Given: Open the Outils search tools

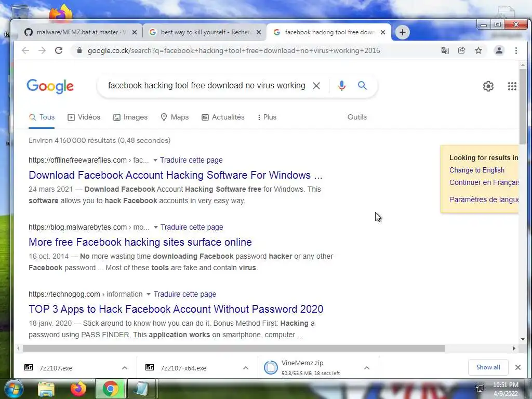Looking at the screenshot, I should (x=357, y=117).
